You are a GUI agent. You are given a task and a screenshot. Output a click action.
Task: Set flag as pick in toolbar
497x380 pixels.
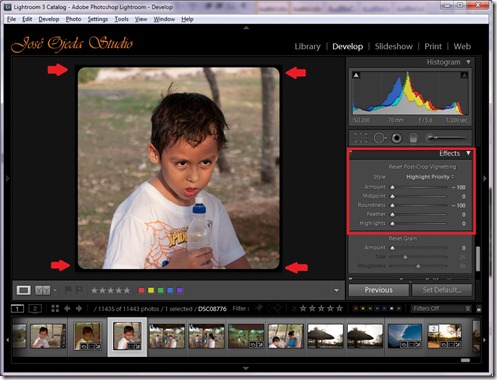pyautogui.click(x=68, y=290)
